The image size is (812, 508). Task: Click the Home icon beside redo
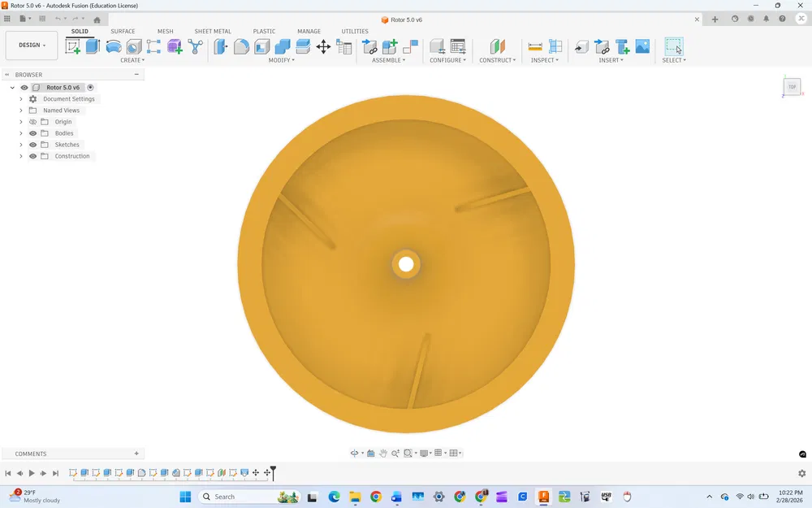(97, 20)
